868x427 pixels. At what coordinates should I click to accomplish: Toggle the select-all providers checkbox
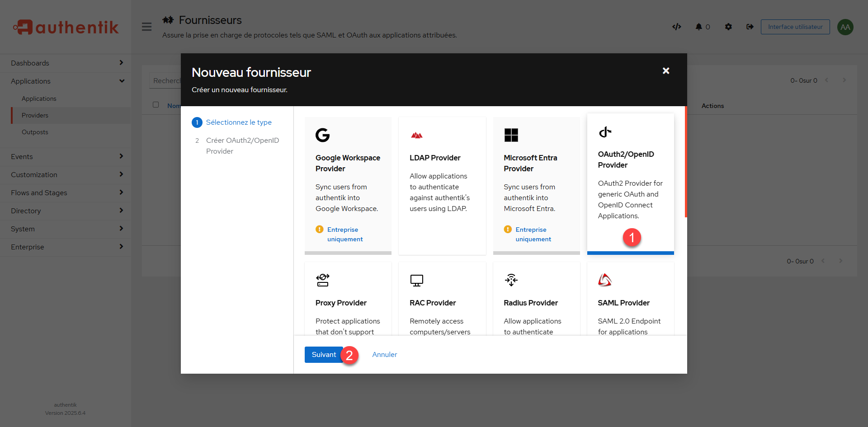point(156,105)
